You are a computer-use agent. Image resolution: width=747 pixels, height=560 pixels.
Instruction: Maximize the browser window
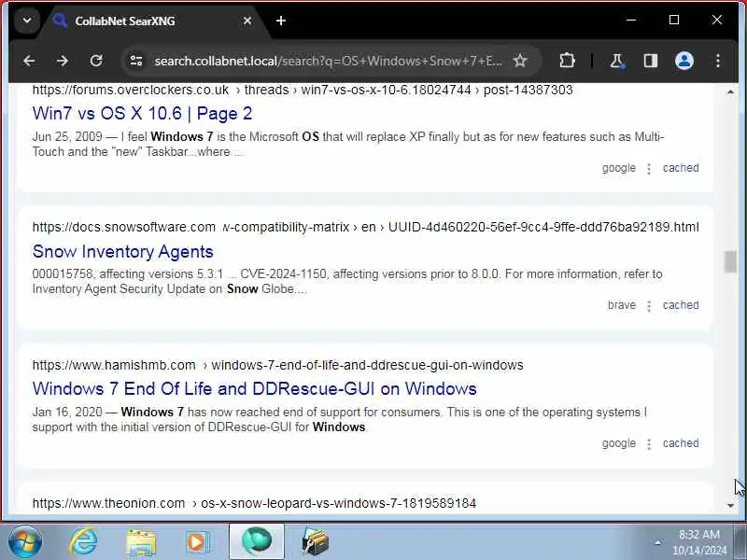click(x=674, y=20)
